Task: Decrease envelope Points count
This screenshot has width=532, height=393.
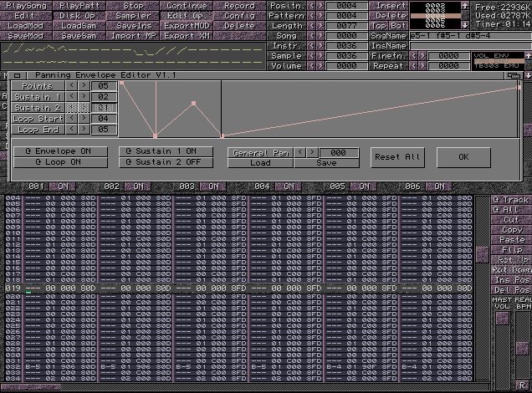Action: point(72,86)
